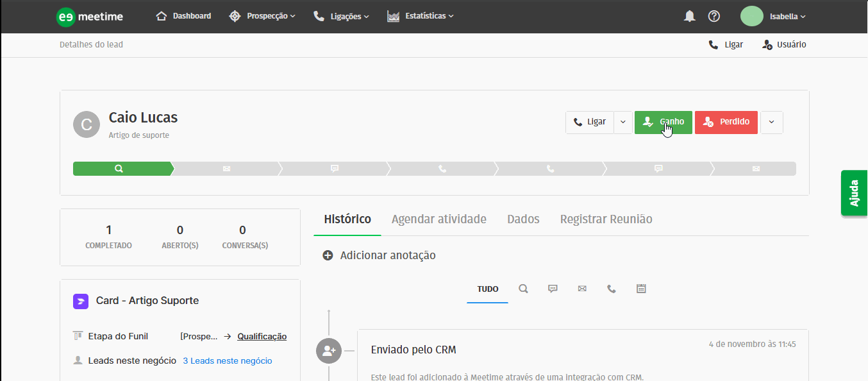868x381 pixels.
Task: Filter history by email envelope icon
Action: pos(582,289)
